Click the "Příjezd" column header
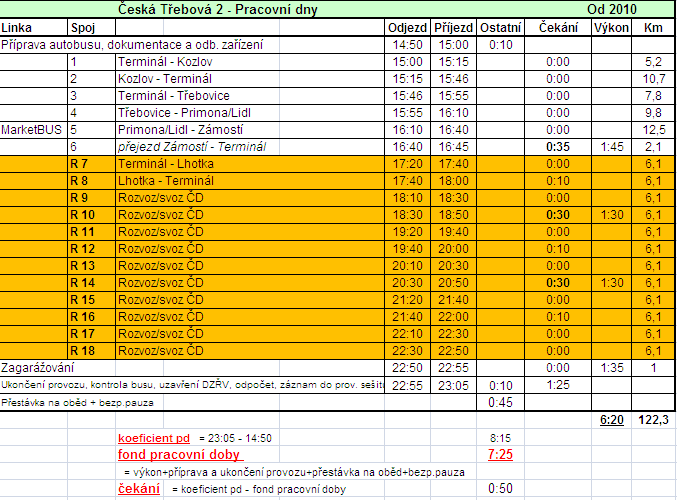This screenshot has width=677, height=500. tap(453, 28)
